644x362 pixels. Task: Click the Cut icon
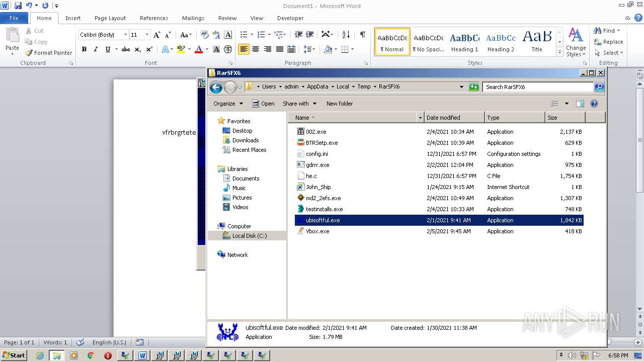[x=28, y=31]
